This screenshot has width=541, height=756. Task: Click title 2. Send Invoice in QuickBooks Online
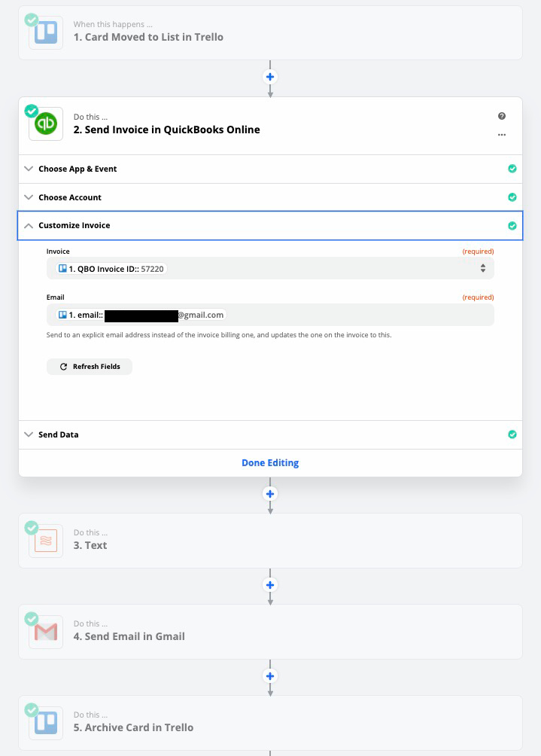click(x=167, y=130)
